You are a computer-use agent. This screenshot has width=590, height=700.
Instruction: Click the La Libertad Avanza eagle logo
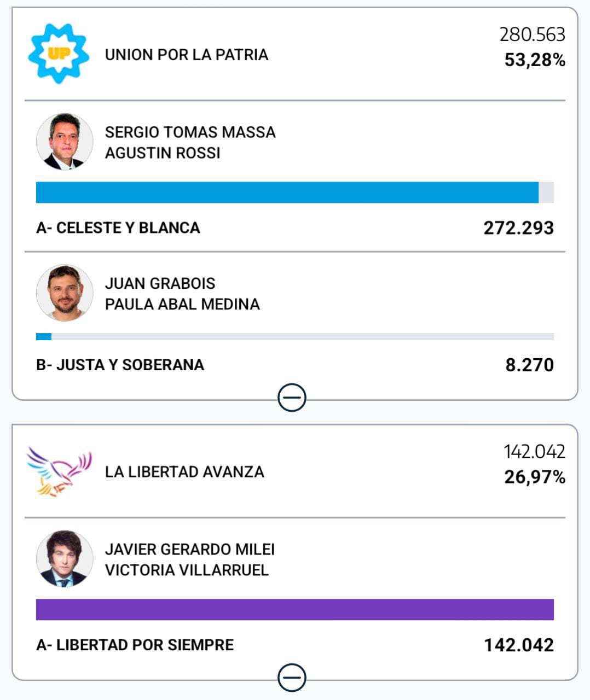tap(59, 471)
